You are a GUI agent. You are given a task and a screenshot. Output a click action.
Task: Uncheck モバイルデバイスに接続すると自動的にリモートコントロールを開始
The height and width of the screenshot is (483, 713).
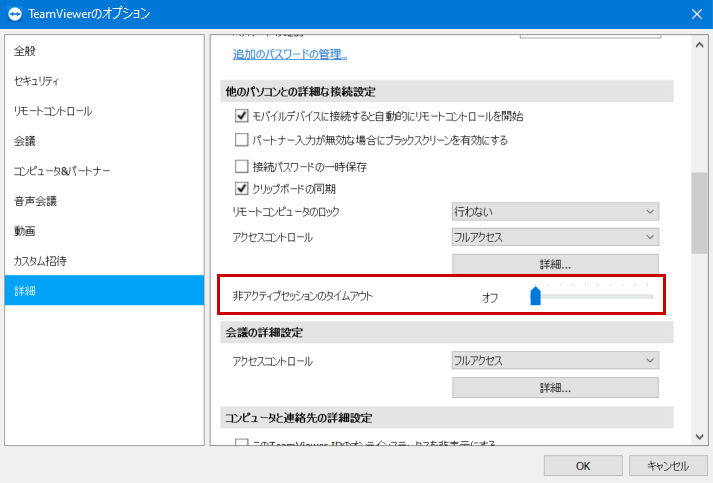click(241, 116)
